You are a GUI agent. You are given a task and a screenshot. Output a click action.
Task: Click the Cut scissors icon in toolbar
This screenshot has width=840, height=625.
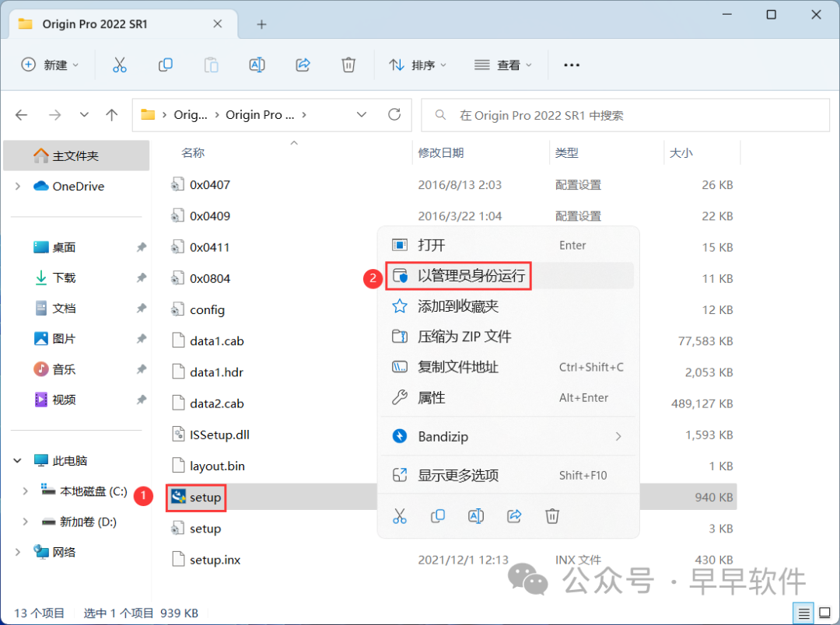tap(119, 65)
